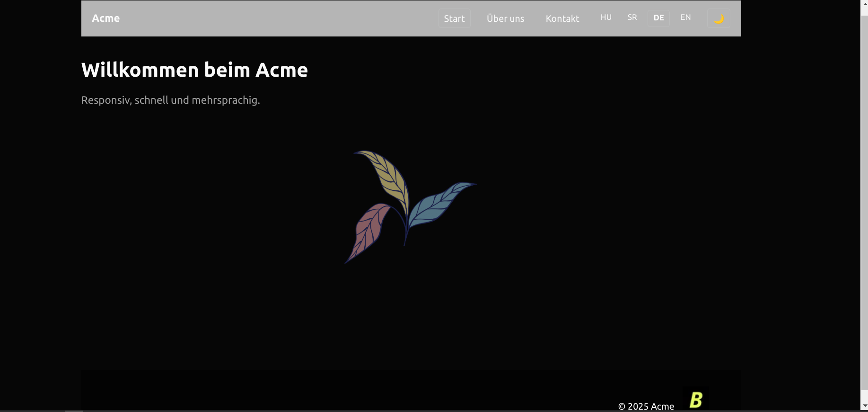Click the © 2025 Acme footer text
This screenshot has width=868, height=412.
pyautogui.click(x=646, y=406)
